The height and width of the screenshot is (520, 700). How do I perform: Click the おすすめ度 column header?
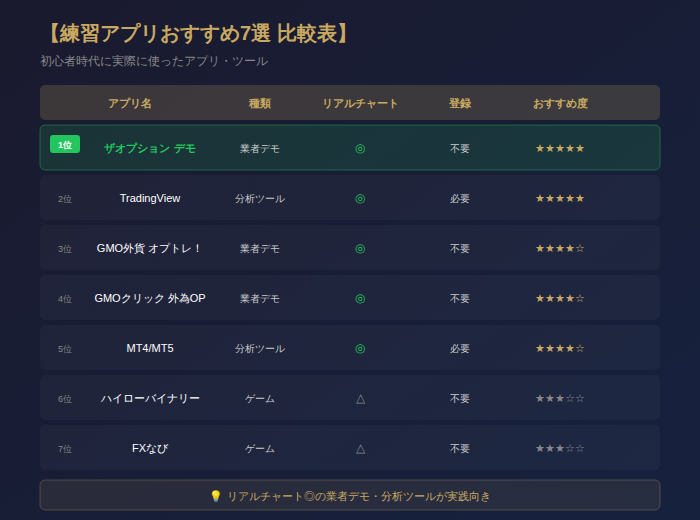pyautogui.click(x=560, y=103)
